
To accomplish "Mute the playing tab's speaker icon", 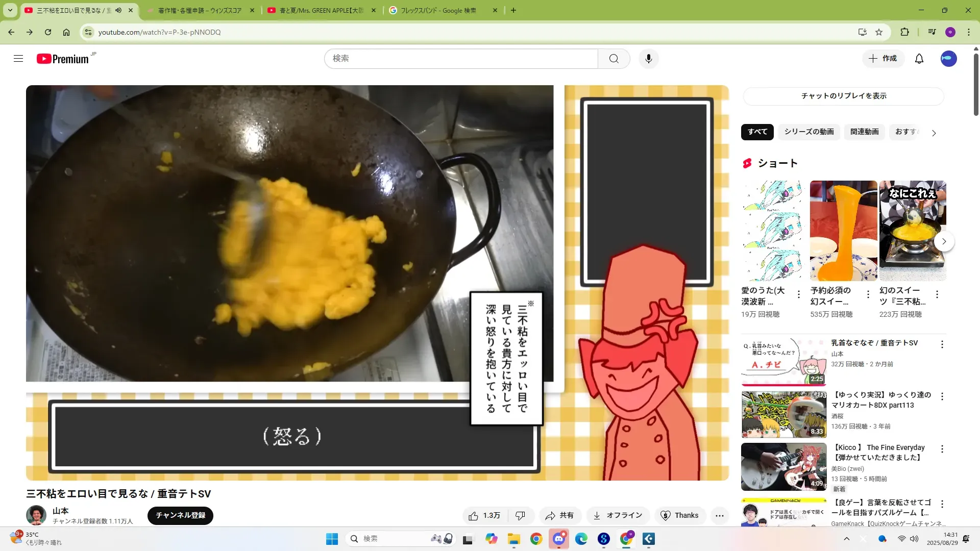I will click(118, 10).
